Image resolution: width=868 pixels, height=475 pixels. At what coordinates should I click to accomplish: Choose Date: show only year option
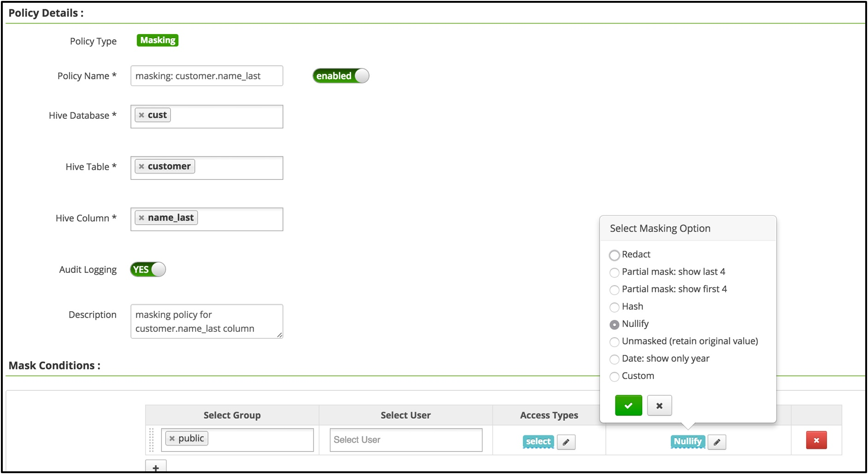tap(614, 359)
